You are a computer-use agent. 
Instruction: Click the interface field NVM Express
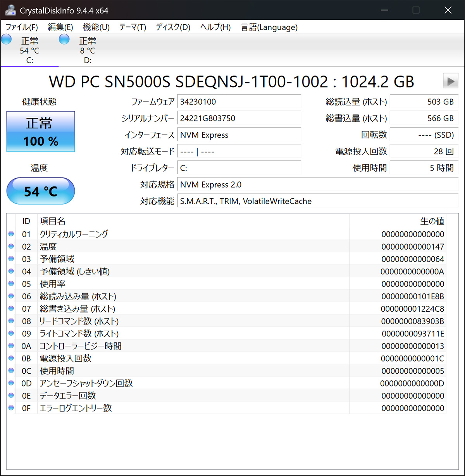tap(239, 135)
